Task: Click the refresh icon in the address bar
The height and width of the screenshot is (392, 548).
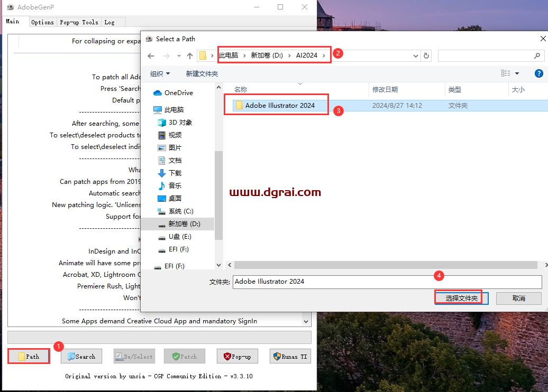Action: (426, 55)
